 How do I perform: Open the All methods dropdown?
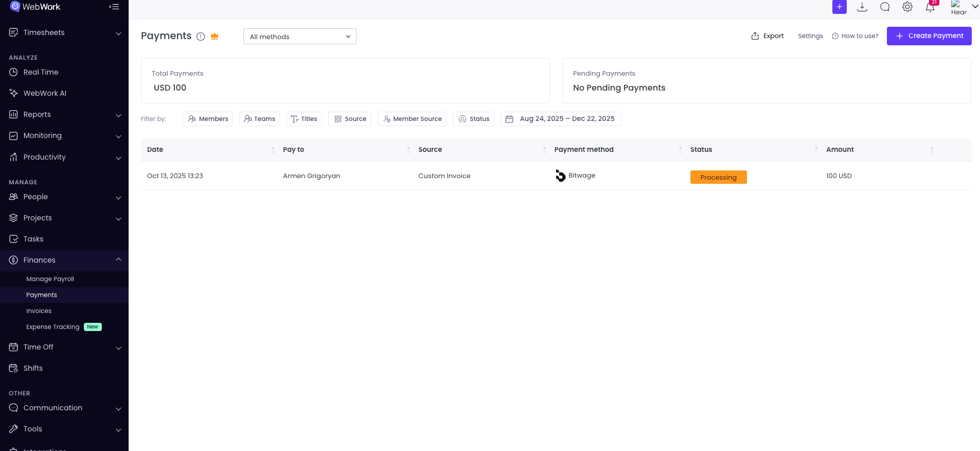[x=299, y=37]
